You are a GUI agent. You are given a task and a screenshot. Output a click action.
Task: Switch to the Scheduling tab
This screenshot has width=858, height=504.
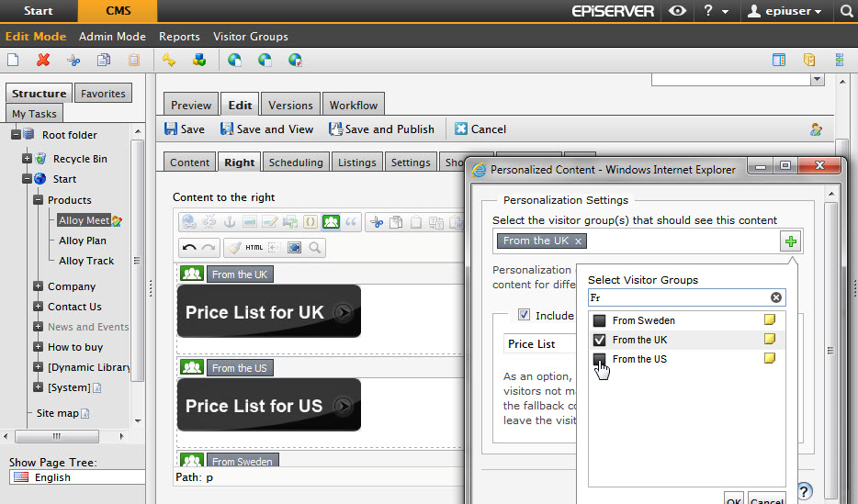(295, 162)
